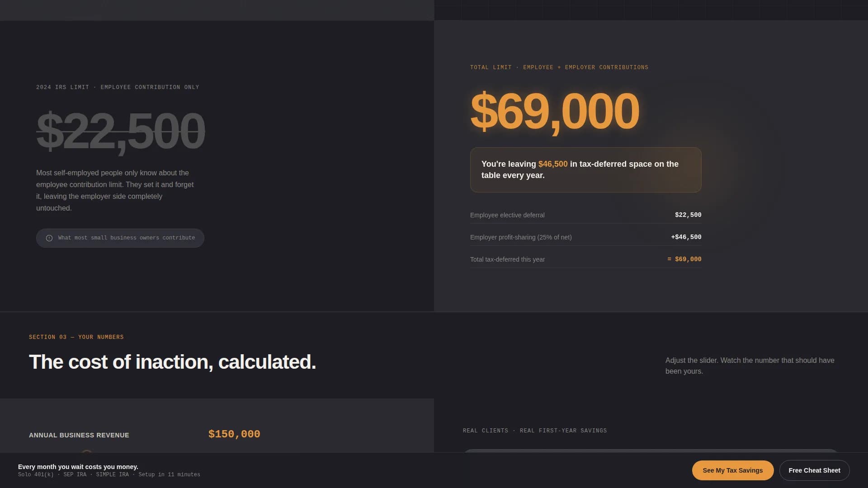
Task: Click the $150,000 revenue value
Action: 234,434
